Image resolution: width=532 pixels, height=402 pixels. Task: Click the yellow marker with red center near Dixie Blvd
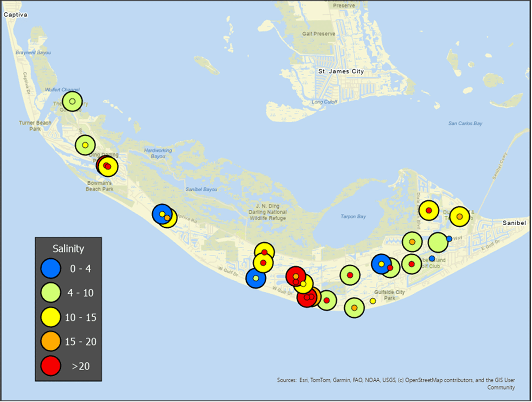428,211
